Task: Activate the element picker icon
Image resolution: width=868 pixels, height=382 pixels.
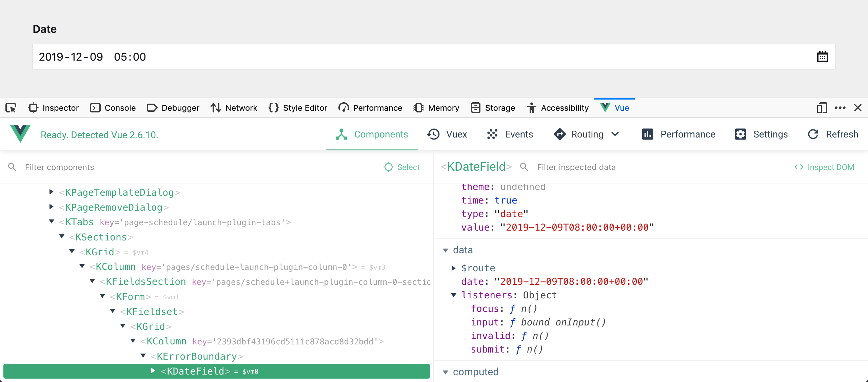Action: tap(11, 108)
